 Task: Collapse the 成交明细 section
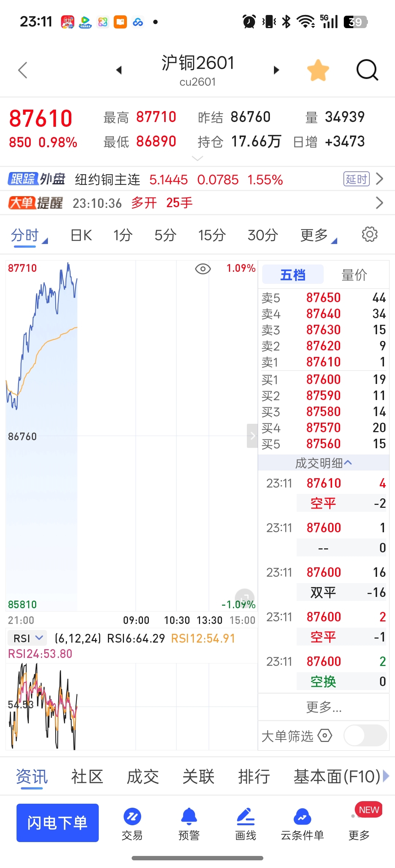pyautogui.click(x=323, y=463)
